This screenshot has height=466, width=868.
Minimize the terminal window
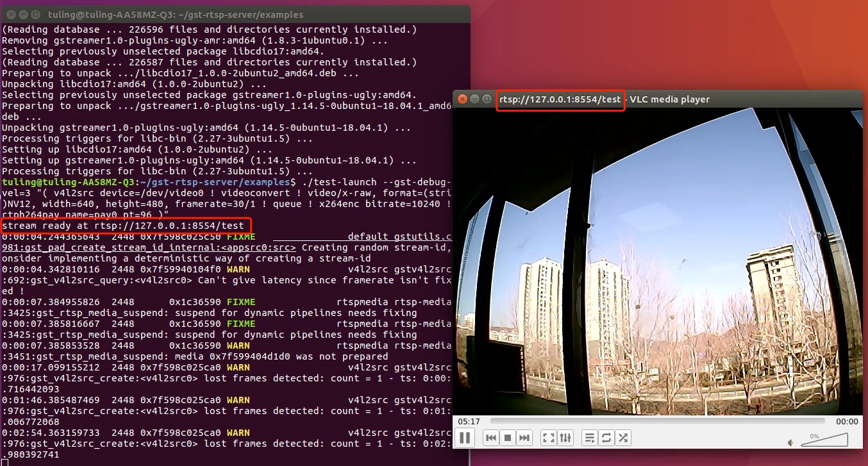click(x=22, y=14)
